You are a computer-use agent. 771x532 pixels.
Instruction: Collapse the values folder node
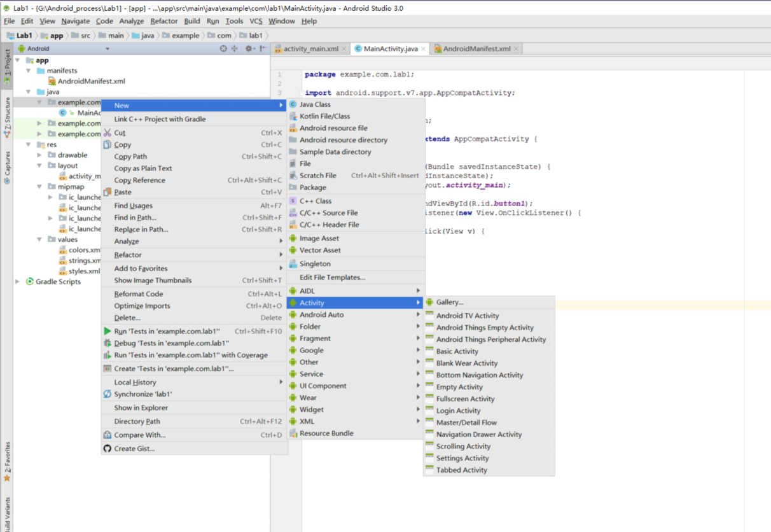point(39,240)
